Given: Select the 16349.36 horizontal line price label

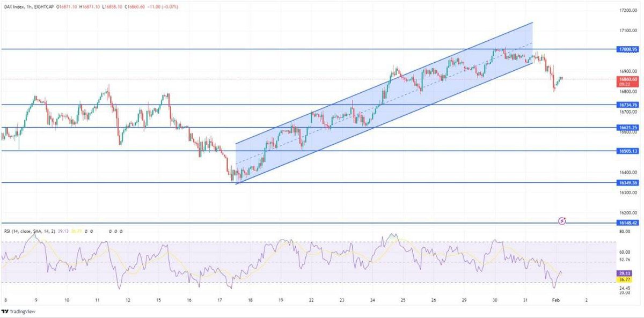Looking at the screenshot, I should [627, 183].
